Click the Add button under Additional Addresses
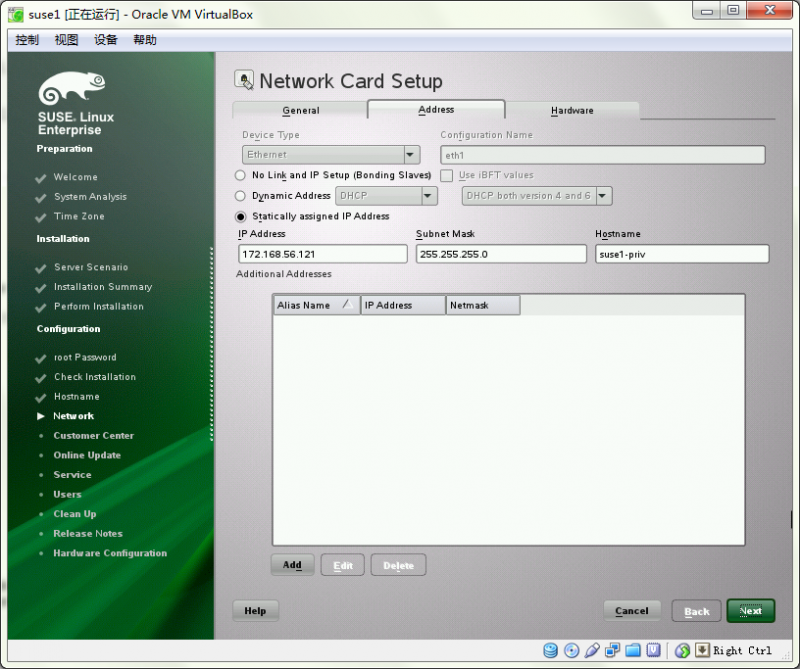This screenshot has width=800, height=669. pyautogui.click(x=292, y=564)
